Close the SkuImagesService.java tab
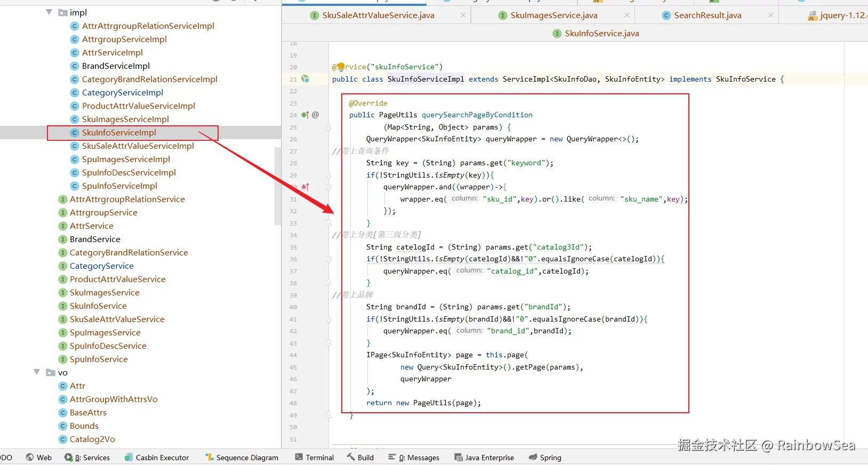Screen dimensions: 868x465 627,15
